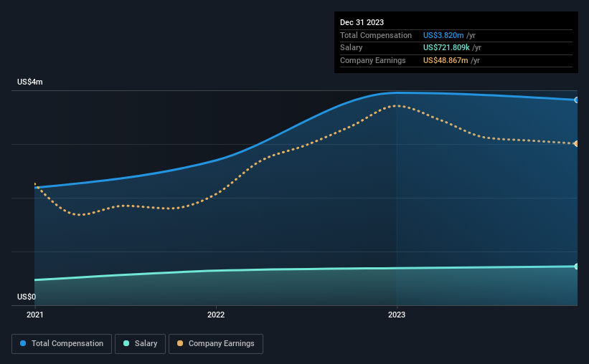Click the blue Total Compensation legend dot

(23, 343)
